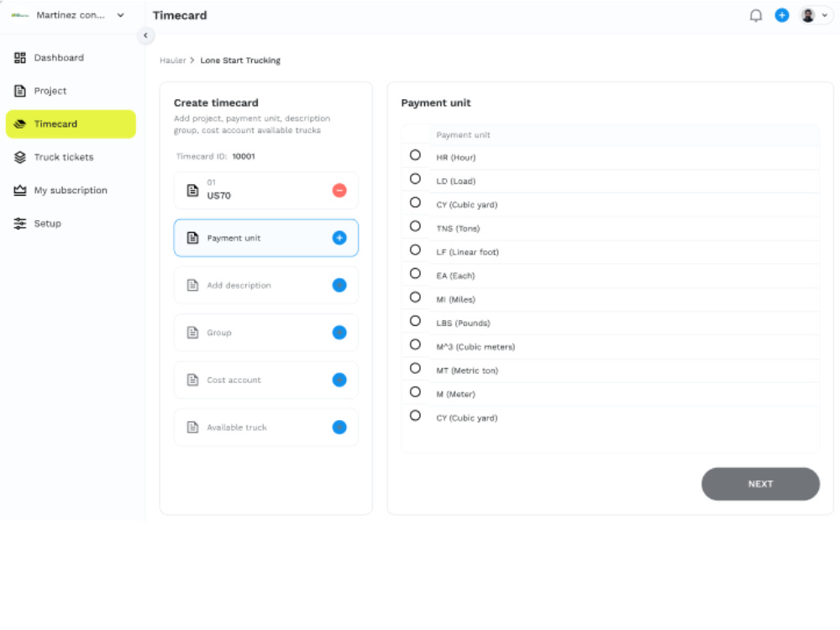Click the Cost account document icon

point(192,380)
